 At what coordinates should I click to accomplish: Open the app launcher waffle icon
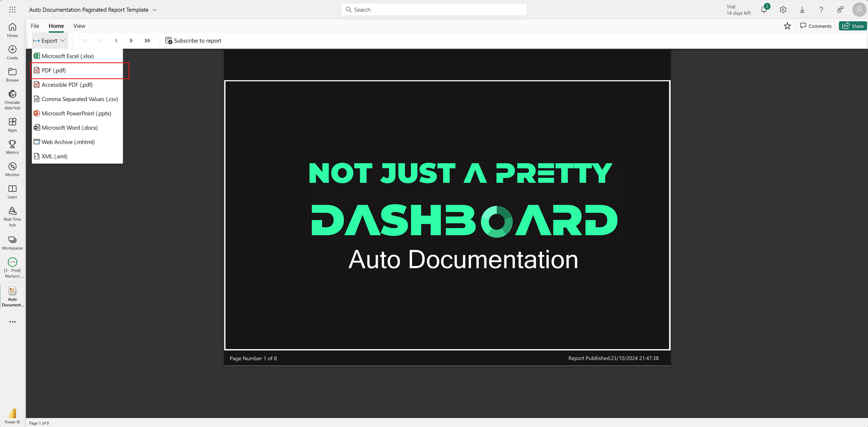[12, 10]
